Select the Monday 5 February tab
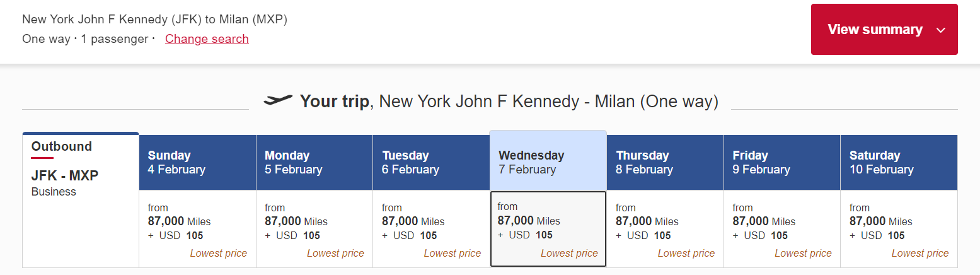 click(314, 162)
